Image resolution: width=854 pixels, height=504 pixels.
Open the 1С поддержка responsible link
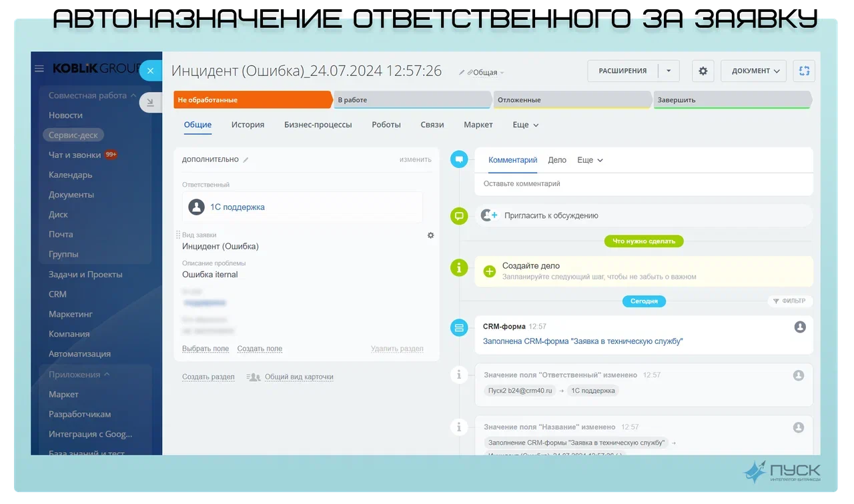tap(238, 207)
